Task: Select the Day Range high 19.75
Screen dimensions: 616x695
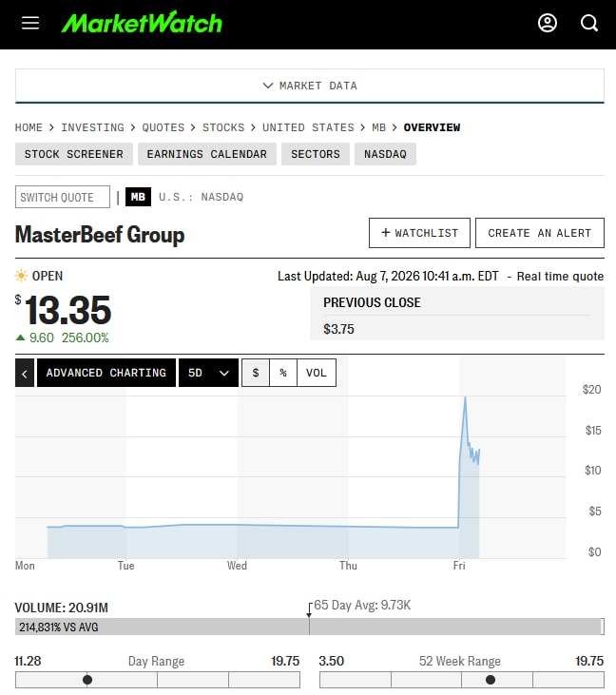Action: [x=285, y=661]
